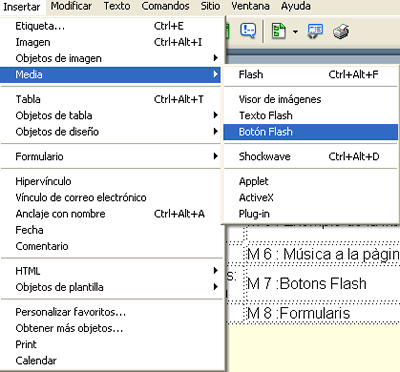Click 'M 6 : Música a la pàgina' text
This screenshot has width=400, height=372.
pos(323,255)
